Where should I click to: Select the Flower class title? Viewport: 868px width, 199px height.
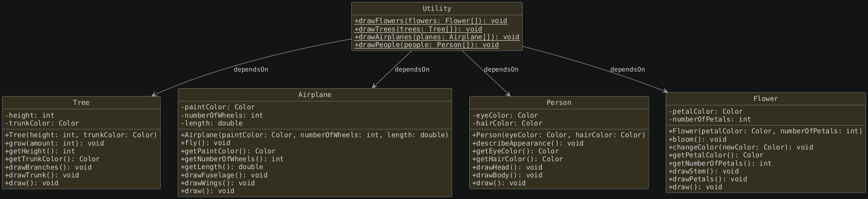[x=766, y=99]
